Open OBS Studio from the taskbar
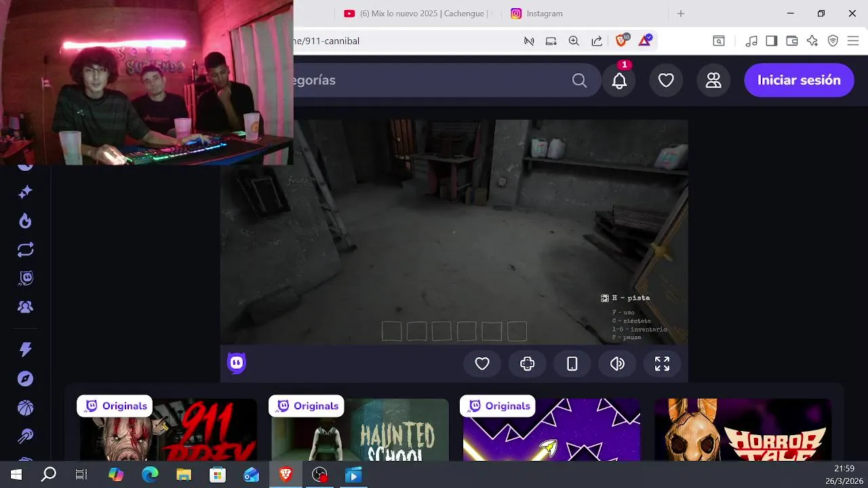The height and width of the screenshot is (488, 868). click(x=319, y=474)
